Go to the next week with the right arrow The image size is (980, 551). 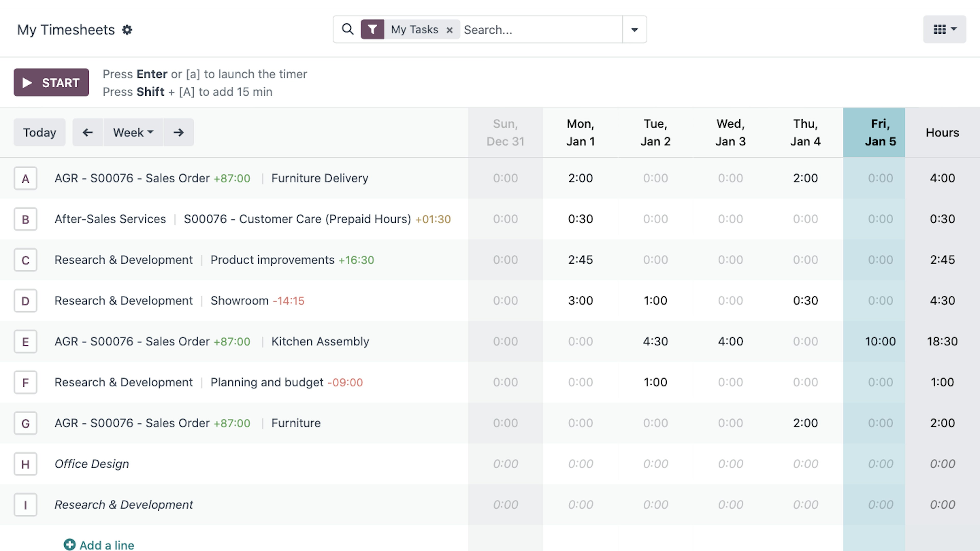[x=179, y=132]
